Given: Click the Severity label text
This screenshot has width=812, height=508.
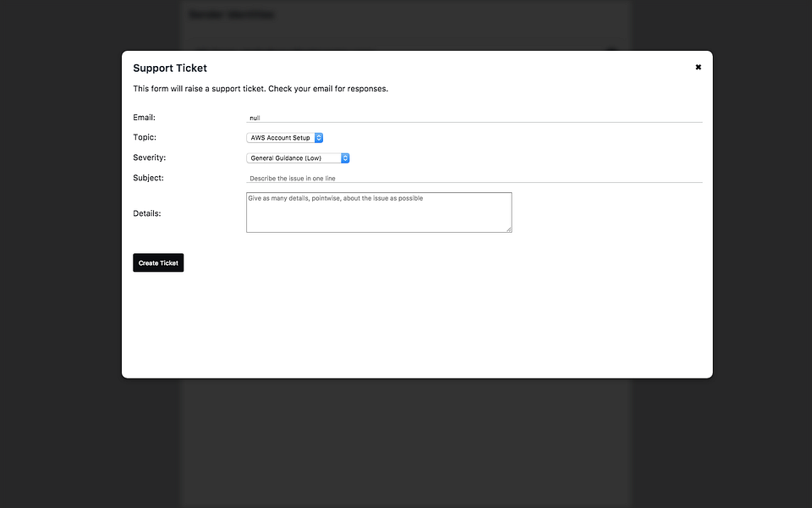Looking at the screenshot, I should pos(149,157).
